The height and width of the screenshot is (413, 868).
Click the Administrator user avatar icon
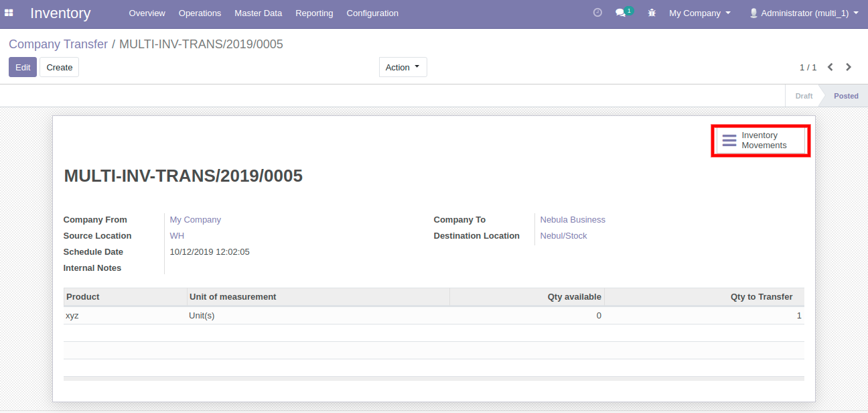tap(753, 13)
